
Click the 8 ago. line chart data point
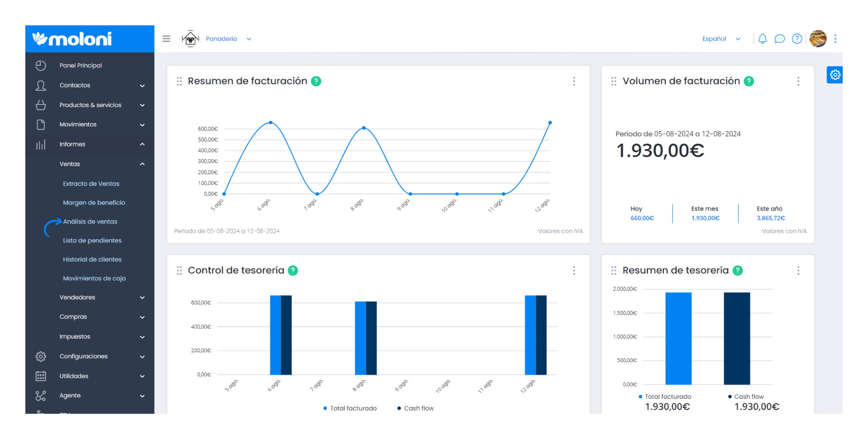364,128
